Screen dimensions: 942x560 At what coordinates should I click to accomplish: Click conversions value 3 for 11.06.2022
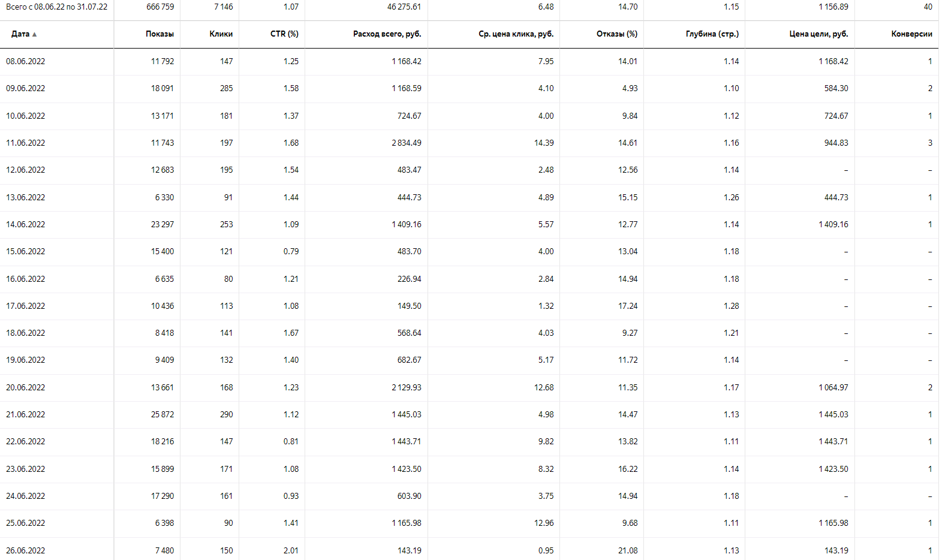(930, 143)
